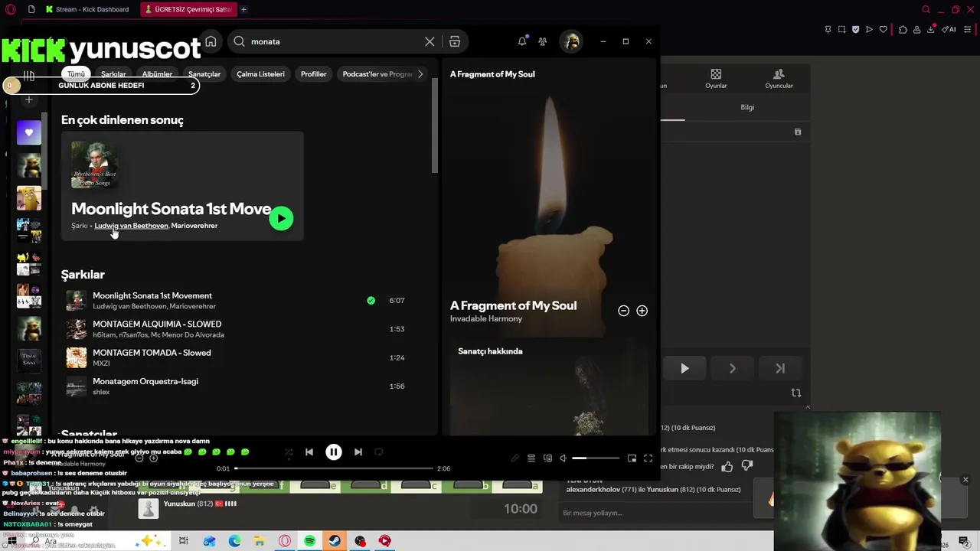Open Opera easy setup sliders icon
980x551 pixels.
(x=968, y=30)
